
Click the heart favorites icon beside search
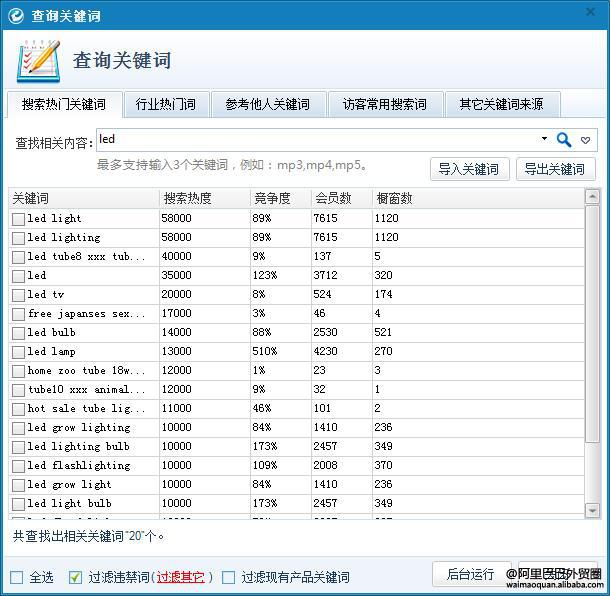tap(586, 140)
